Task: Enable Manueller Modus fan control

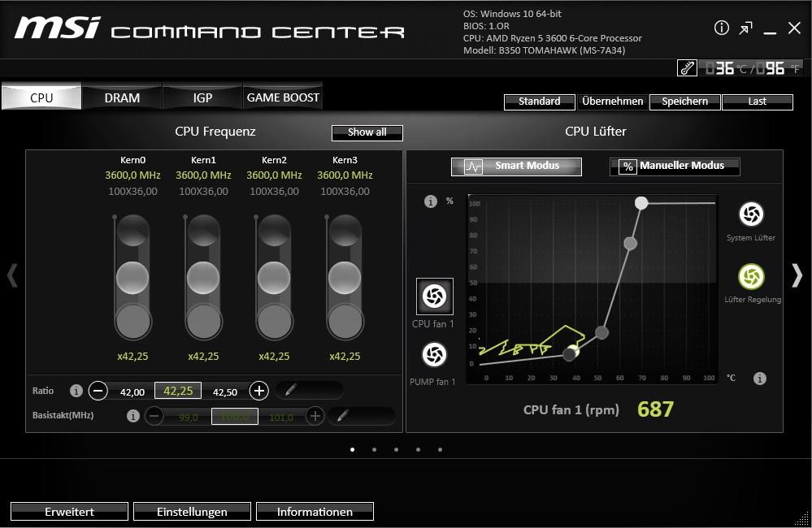Action: [675, 167]
